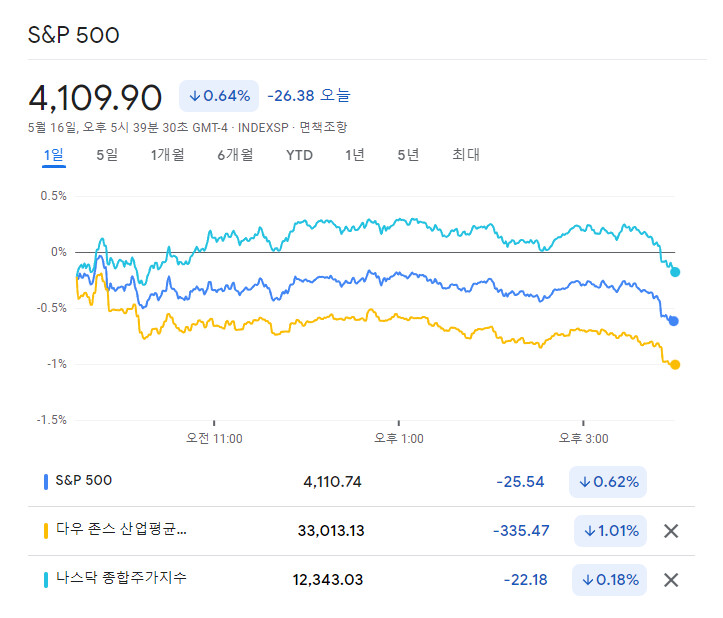Click the yellow Dow Jones line endpoint dot
This screenshot has height=618, width=723.
[x=675, y=365]
